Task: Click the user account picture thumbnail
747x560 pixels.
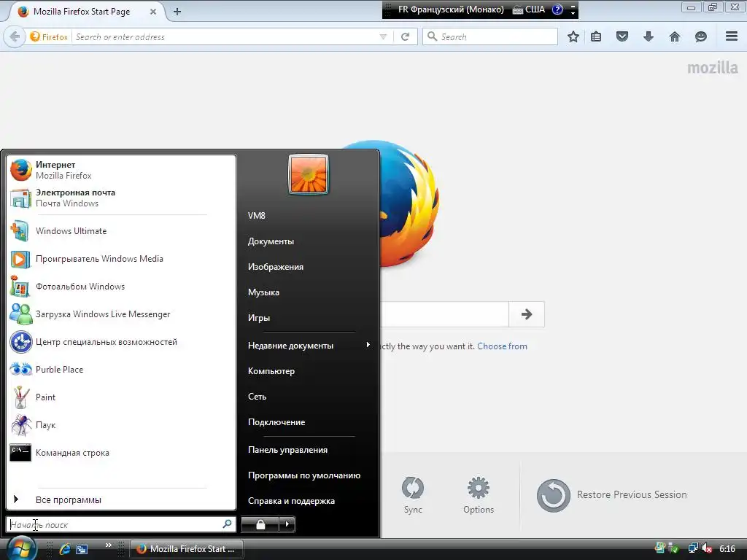Action: pos(309,174)
